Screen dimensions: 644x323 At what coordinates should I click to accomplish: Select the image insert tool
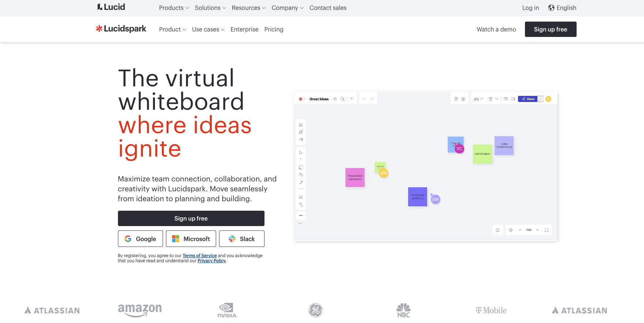301,197
